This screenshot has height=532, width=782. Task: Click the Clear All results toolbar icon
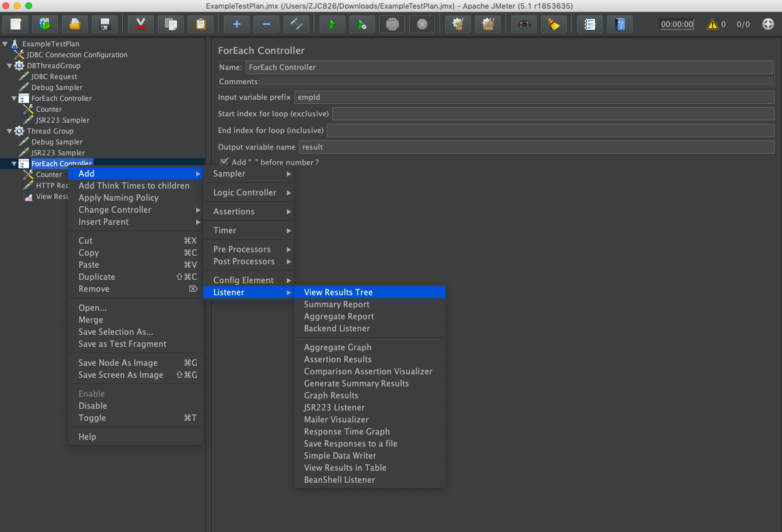point(488,24)
